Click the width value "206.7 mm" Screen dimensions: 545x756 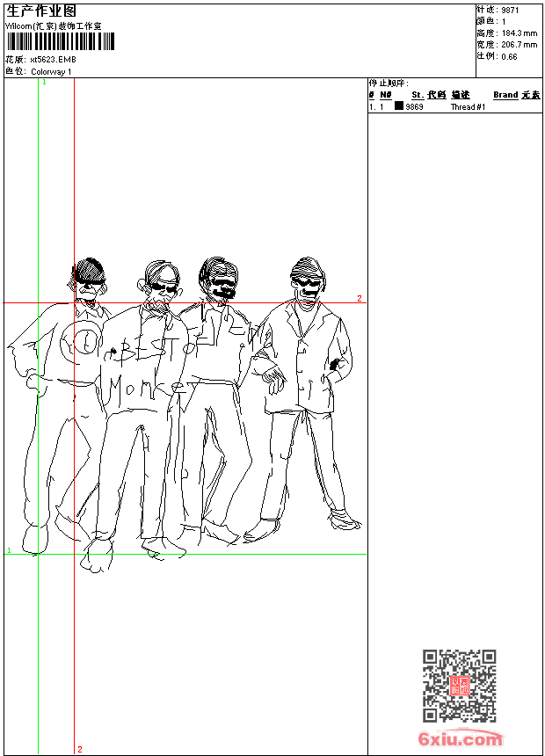click(519, 45)
